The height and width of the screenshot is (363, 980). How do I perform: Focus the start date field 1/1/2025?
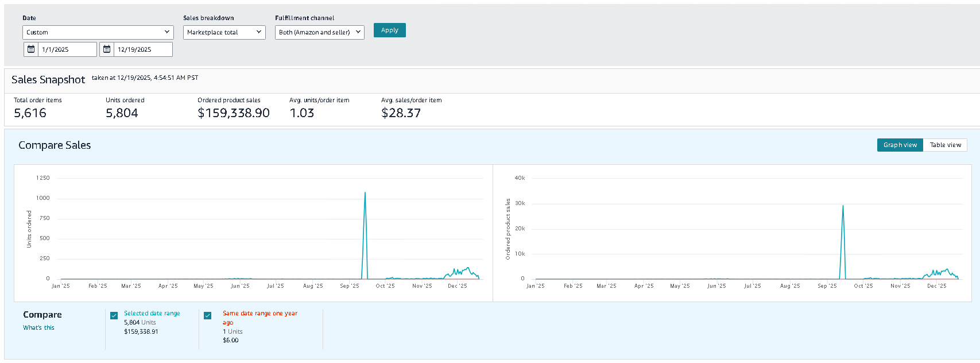(67, 49)
